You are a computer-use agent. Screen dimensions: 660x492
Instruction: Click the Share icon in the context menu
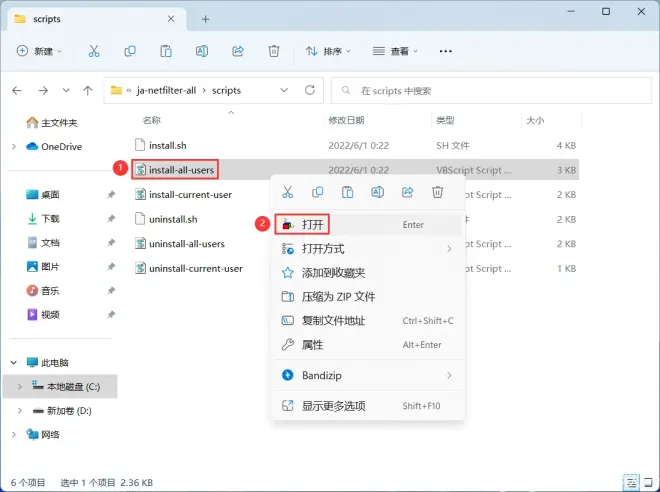point(407,192)
